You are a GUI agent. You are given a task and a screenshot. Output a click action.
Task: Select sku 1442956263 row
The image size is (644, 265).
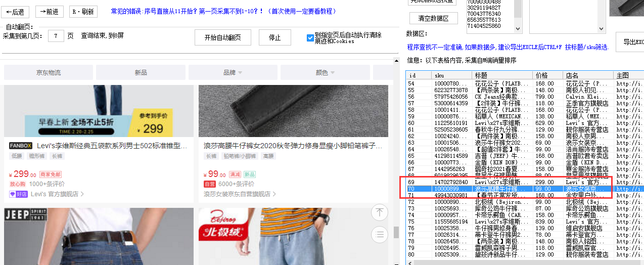[x=525, y=169]
